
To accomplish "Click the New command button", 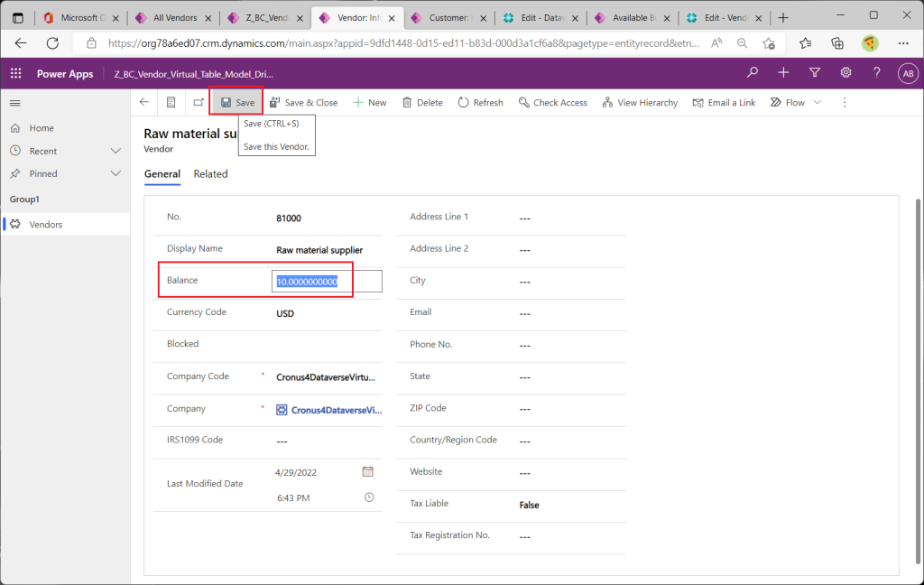I will [x=369, y=102].
